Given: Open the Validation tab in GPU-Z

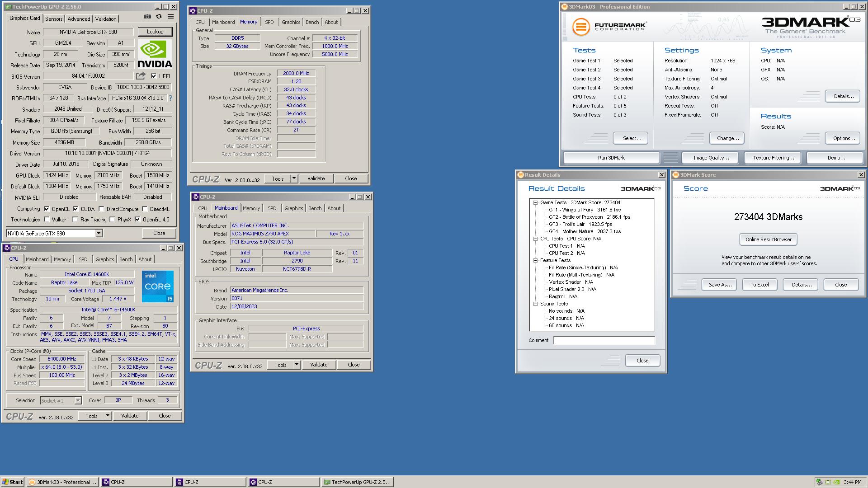Looking at the screenshot, I should click(106, 19).
